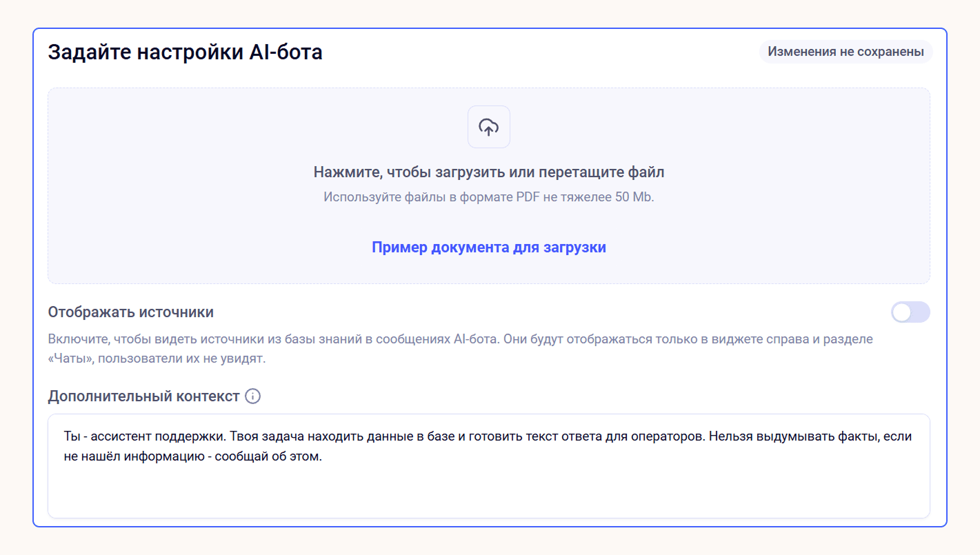Enable the Отображать источники switch
The width and height of the screenshot is (980, 555).
(910, 312)
